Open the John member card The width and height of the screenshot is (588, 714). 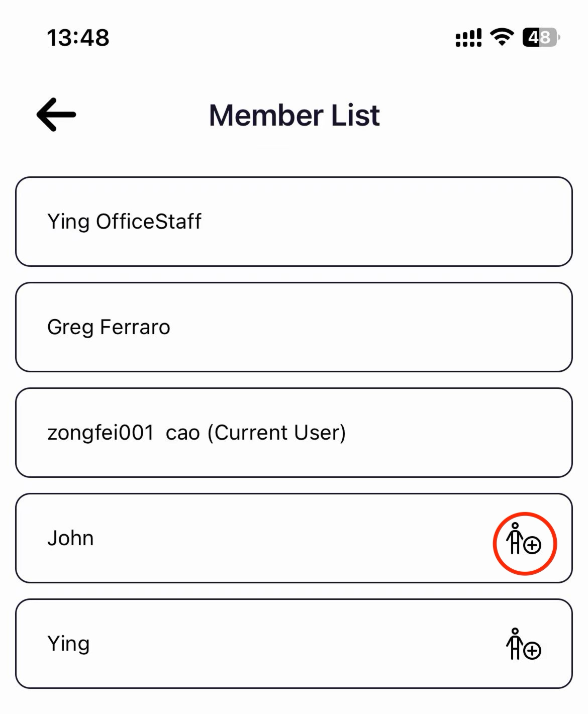click(294, 538)
